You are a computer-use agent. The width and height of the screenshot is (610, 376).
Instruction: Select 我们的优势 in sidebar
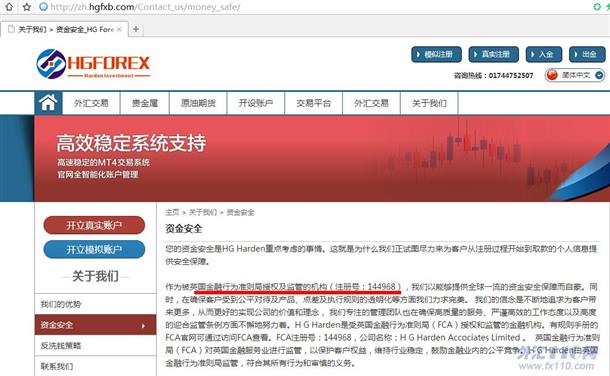point(95,304)
